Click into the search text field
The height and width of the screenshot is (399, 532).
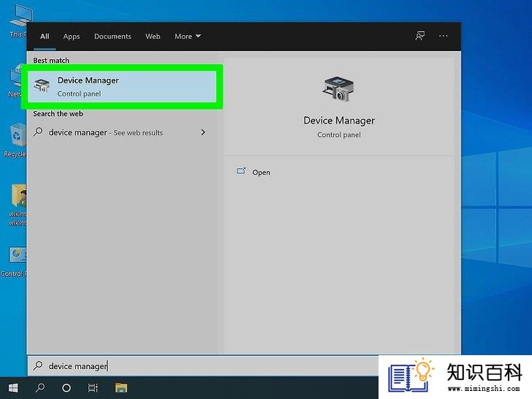(202, 365)
